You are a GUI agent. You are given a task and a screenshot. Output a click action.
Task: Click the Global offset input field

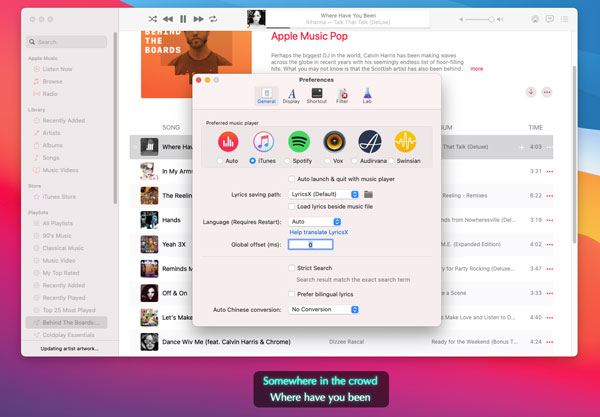tap(310, 244)
